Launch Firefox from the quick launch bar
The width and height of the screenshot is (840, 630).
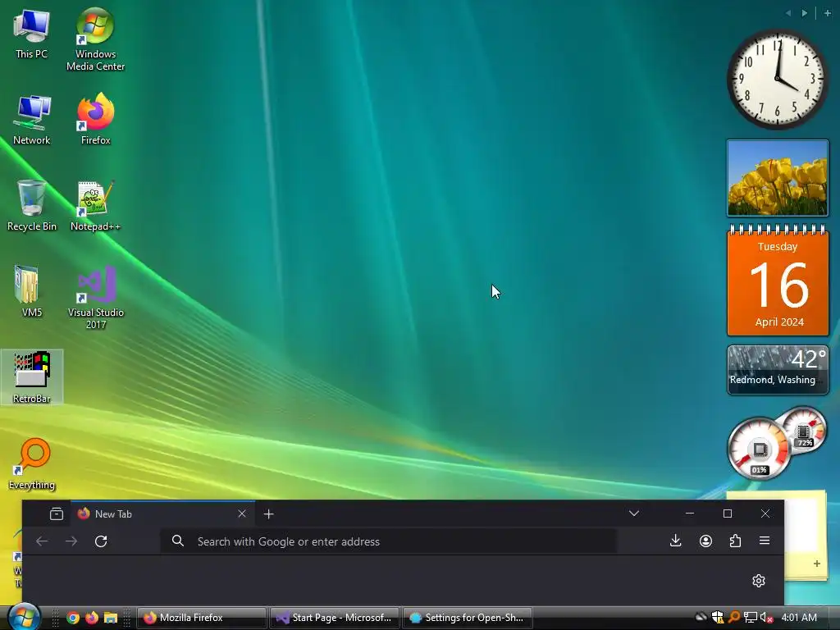point(92,618)
